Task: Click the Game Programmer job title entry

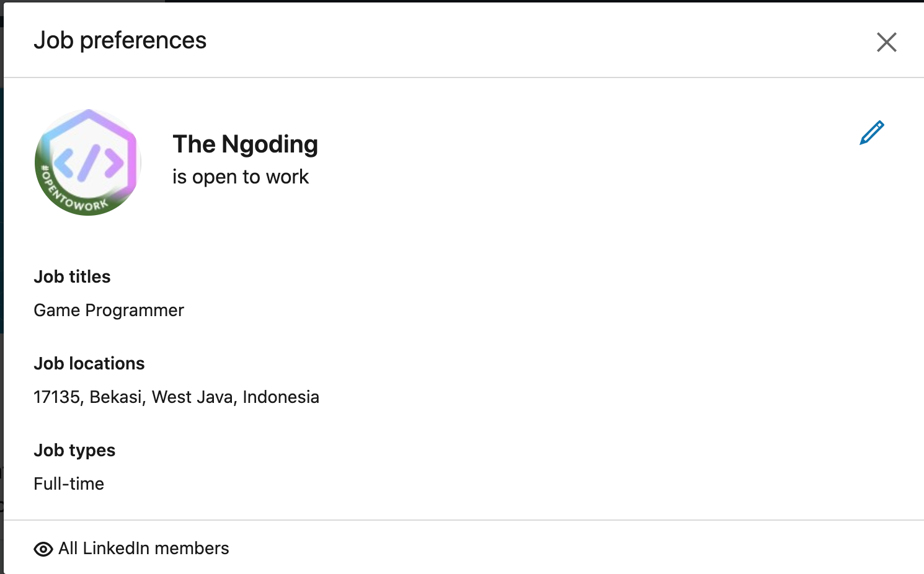Action: point(109,310)
